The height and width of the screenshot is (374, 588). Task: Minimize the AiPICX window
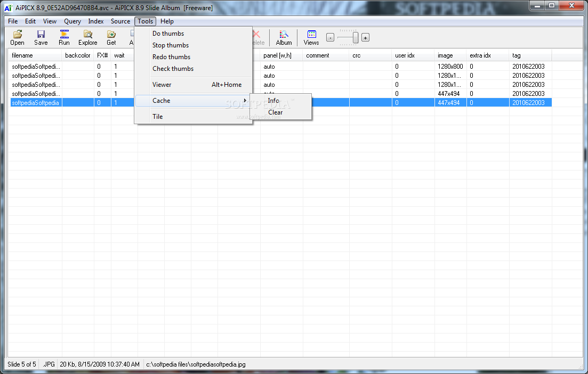537,5
